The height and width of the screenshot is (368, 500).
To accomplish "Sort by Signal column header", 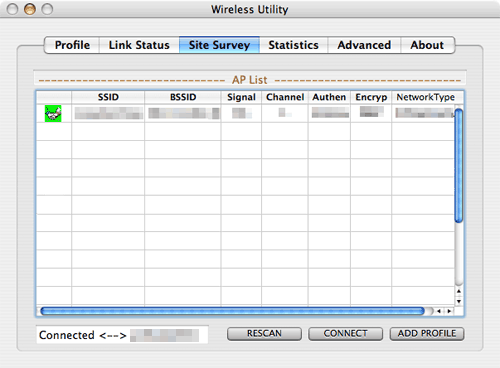I will pyautogui.click(x=241, y=97).
